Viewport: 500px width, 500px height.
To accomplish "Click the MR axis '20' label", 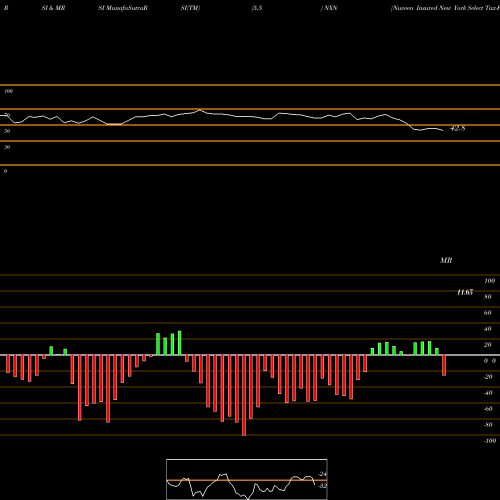I will (488, 345).
